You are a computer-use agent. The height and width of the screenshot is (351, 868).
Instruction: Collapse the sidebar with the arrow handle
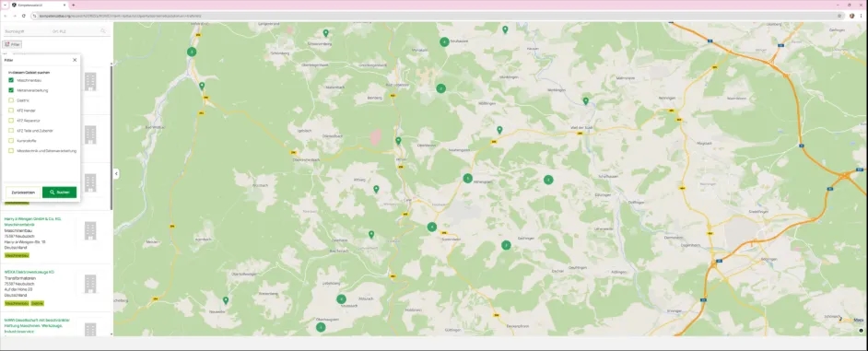coord(116,174)
